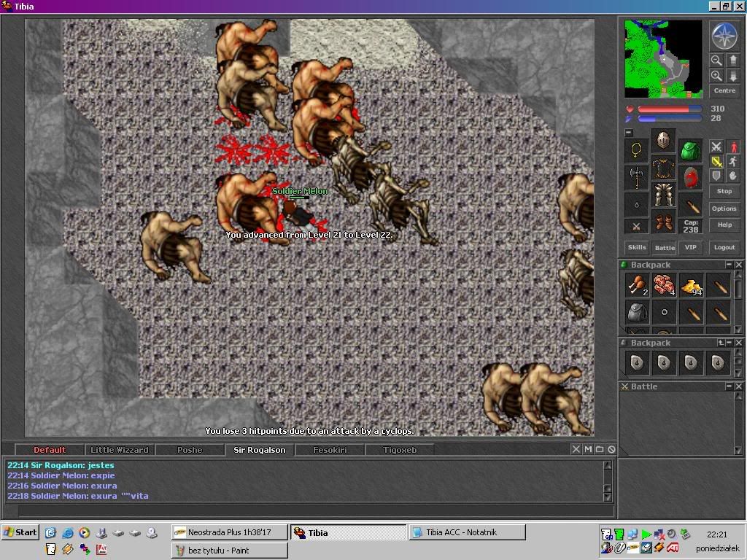The height and width of the screenshot is (560, 747).
Task: Toggle chase opponent mode
Action: (x=732, y=161)
